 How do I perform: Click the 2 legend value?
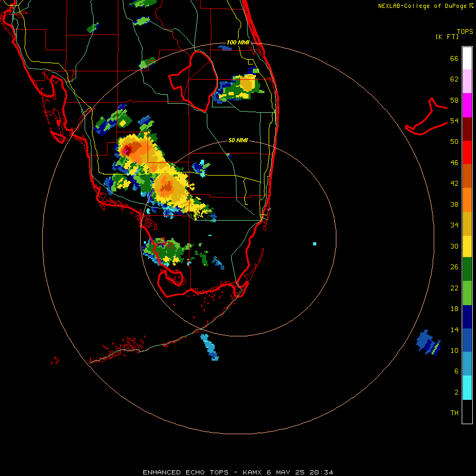pos(456,392)
